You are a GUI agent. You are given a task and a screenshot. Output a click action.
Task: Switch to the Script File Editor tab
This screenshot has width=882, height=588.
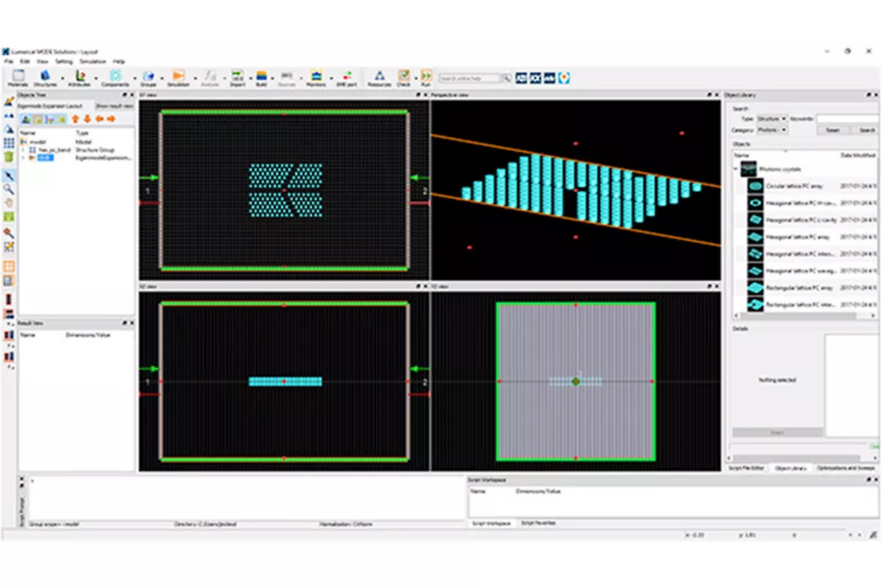click(x=745, y=468)
